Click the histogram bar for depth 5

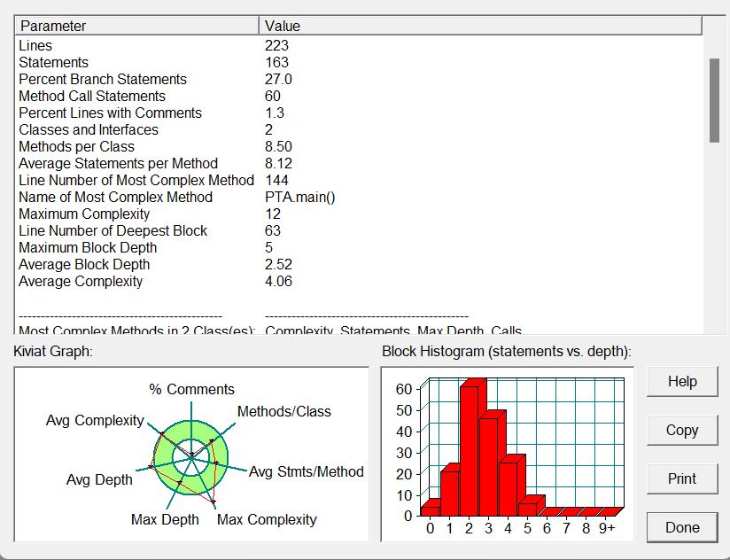[528, 509]
